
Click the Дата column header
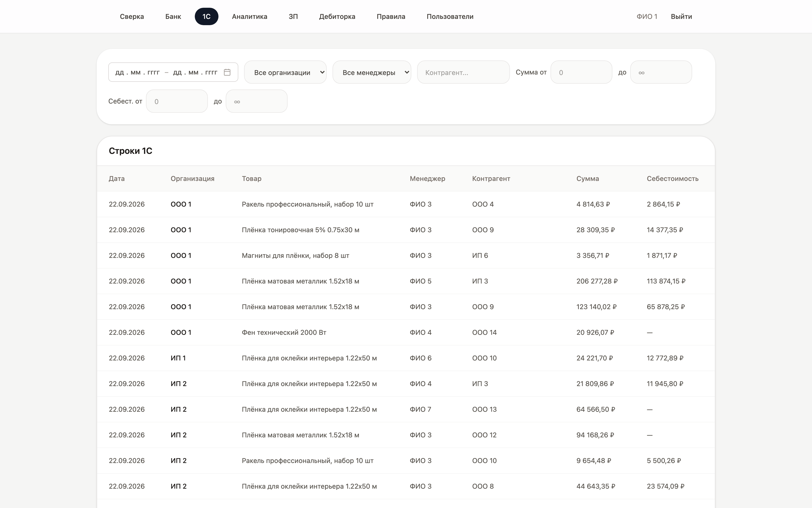coord(117,179)
